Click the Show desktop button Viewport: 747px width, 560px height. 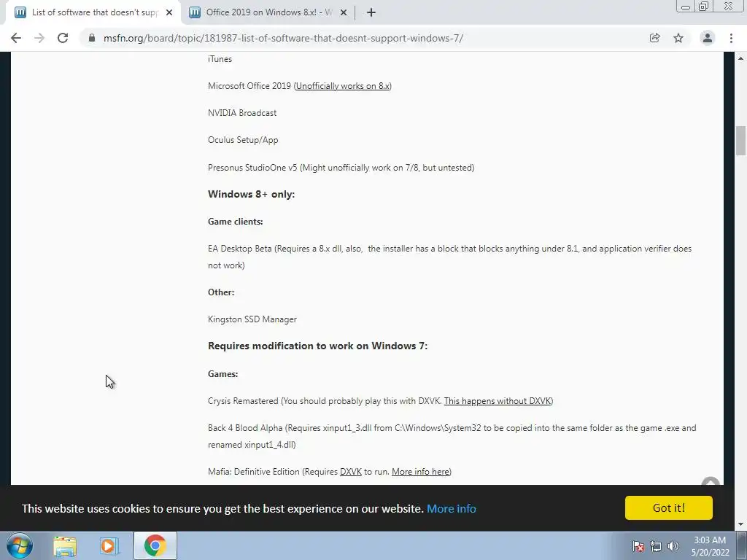[742, 545]
